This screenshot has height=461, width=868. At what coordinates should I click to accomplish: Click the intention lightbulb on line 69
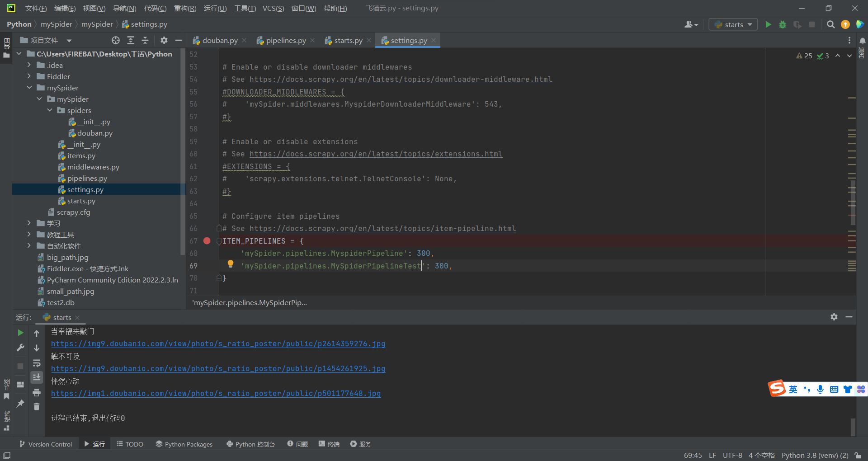pyautogui.click(x=231, y=264)
